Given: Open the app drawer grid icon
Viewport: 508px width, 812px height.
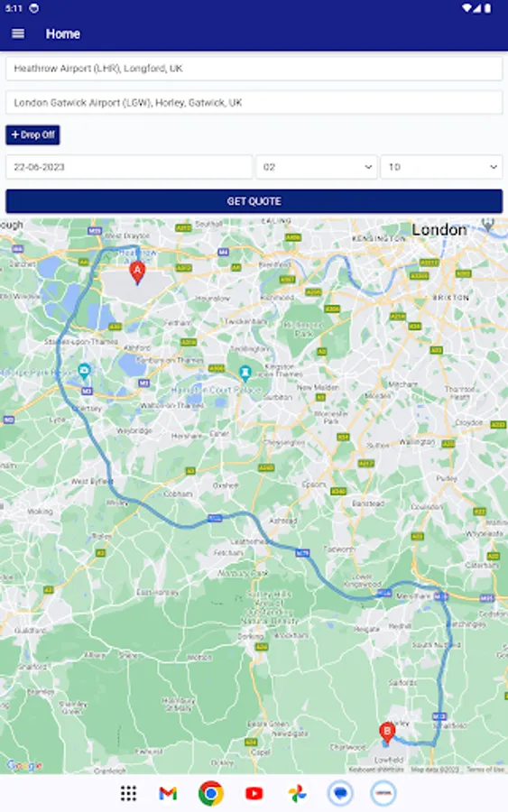Looking at the screenshot, I should click(128, 793).
